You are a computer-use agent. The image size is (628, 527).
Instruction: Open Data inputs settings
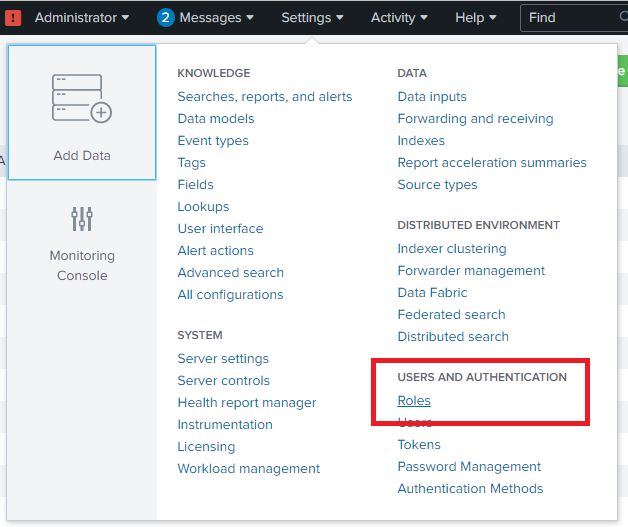tap(432, 97)
